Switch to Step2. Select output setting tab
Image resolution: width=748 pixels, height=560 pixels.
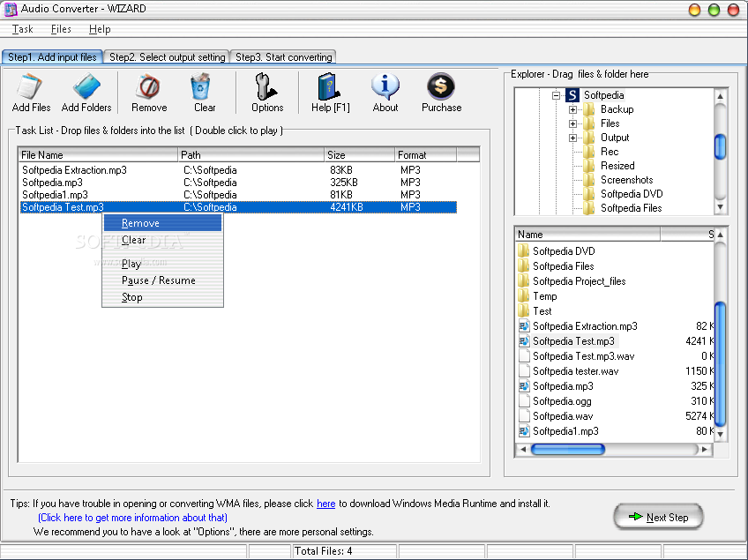pos(167,57)
